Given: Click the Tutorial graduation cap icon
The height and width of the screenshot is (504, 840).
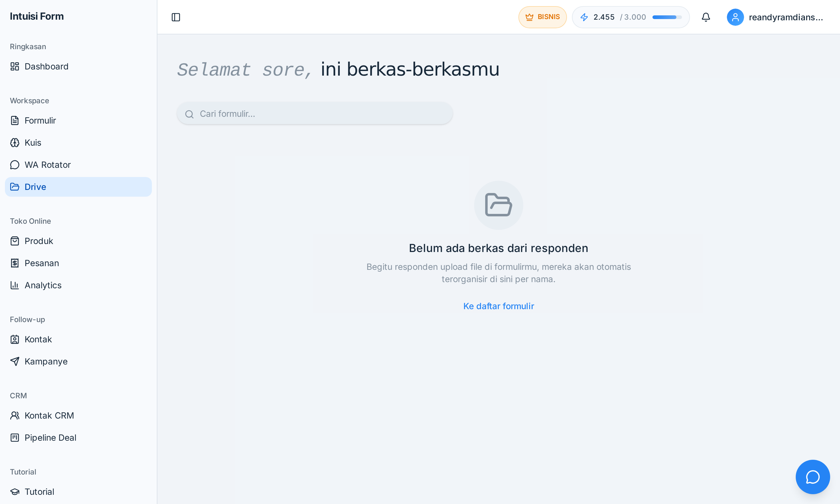Looking at the screenshot, I should tap(15, 492).
